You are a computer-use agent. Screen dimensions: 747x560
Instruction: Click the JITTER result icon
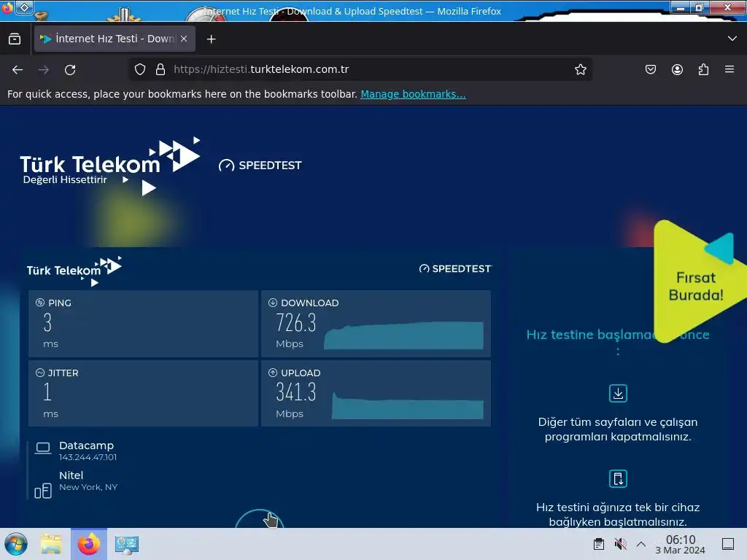40,373
